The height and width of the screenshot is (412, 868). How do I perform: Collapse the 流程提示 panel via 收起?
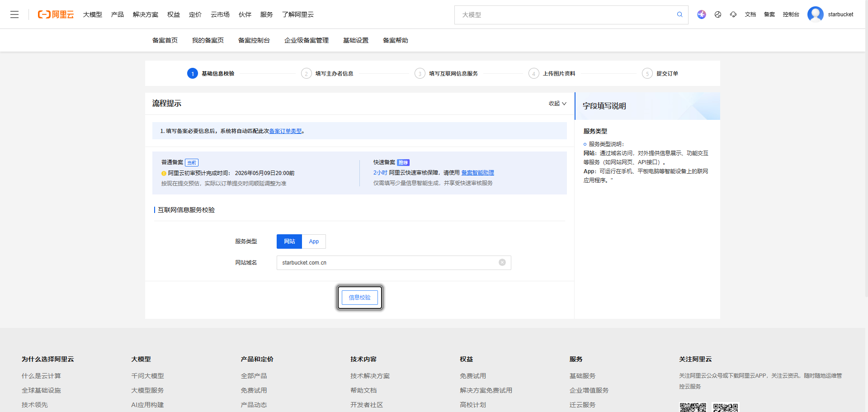(557, 104)
